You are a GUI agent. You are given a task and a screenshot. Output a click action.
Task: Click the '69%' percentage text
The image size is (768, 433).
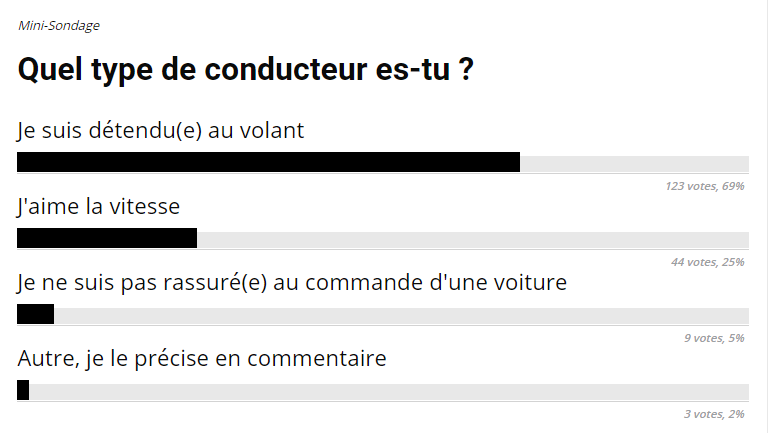pos(734,186)
